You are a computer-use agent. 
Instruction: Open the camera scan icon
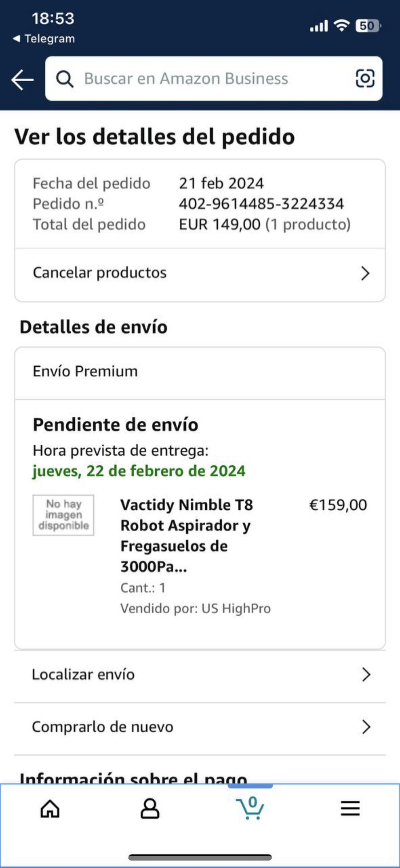pyautogui.click(x=365, y=79)
